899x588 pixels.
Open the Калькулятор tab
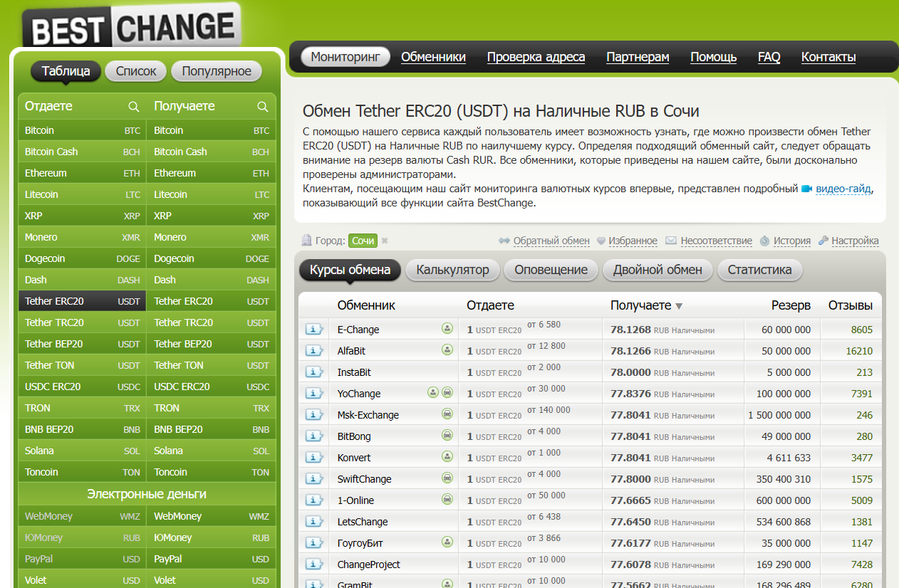click(452, 270)
